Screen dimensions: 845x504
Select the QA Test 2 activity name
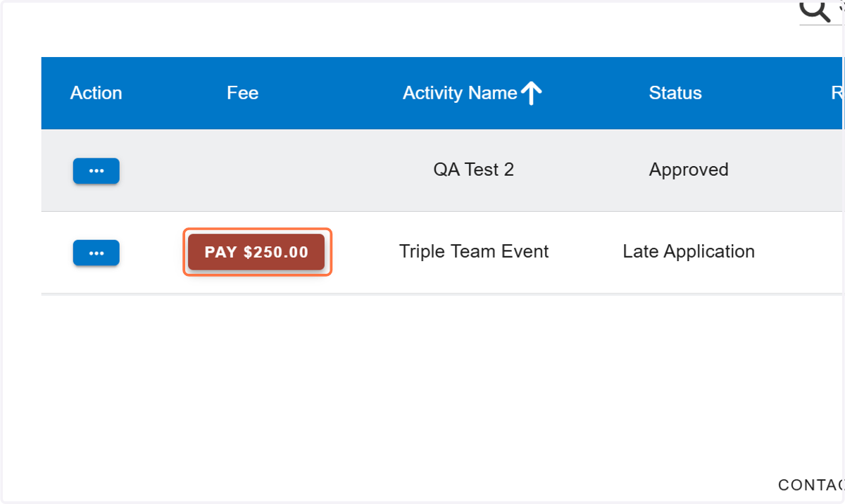tap(474, 170)
